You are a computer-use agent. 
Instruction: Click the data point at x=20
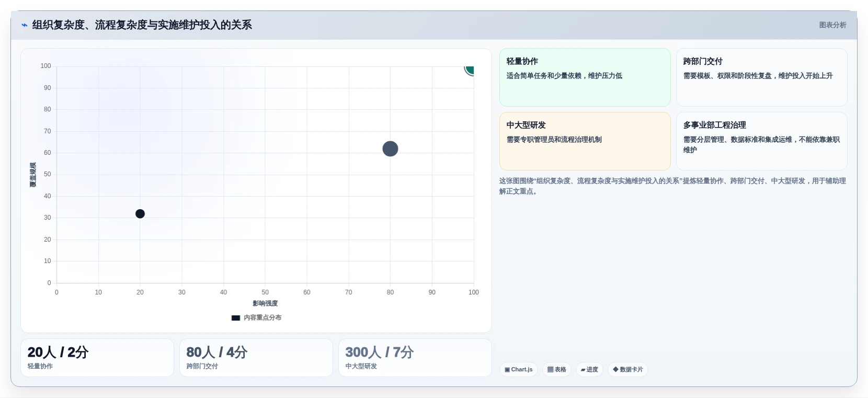pyautogui.click(x=140, y=214)
